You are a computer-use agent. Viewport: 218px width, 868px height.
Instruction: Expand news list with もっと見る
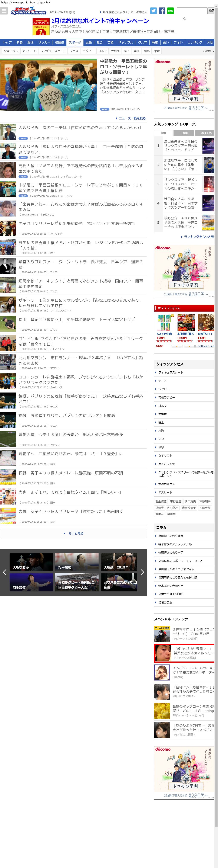point(73,533)
